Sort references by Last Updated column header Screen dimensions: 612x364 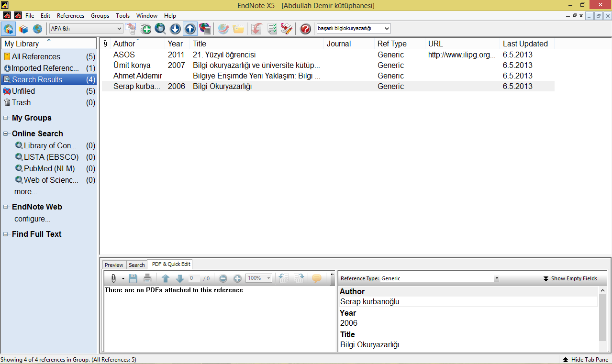pos(527,44)
